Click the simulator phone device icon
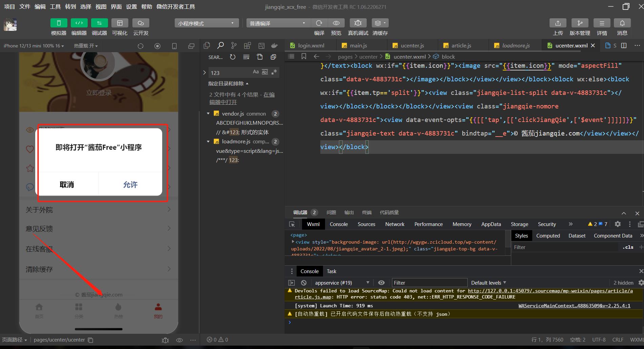644x349 pixels. [x=174, y=46]
